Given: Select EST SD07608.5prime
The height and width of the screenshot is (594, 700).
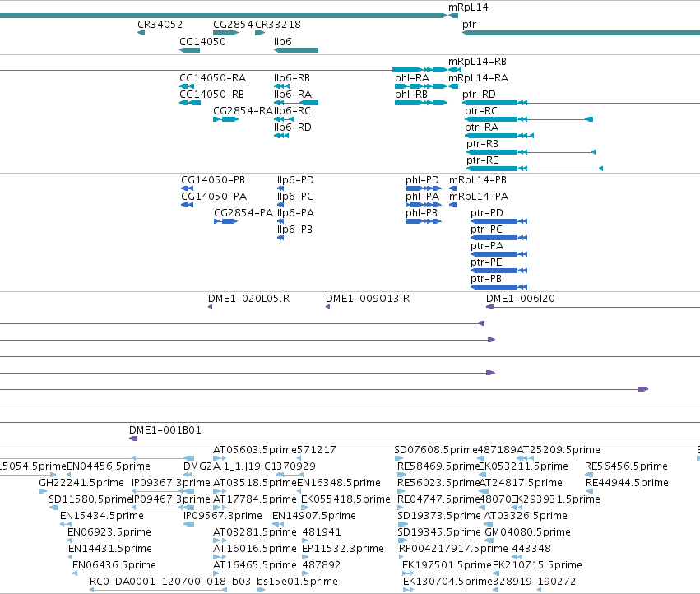Looking at the screenshot, I should click(x=399, y=458).
